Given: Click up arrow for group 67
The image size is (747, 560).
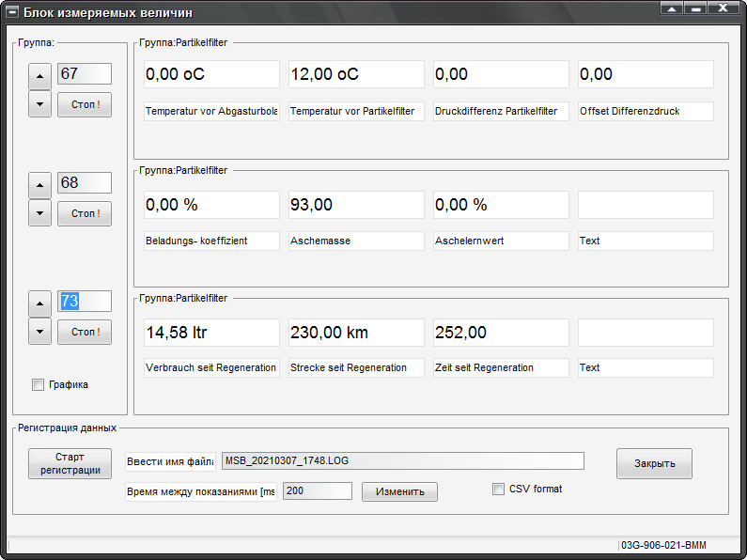Looking at the screenshot, I should point(39,75).
